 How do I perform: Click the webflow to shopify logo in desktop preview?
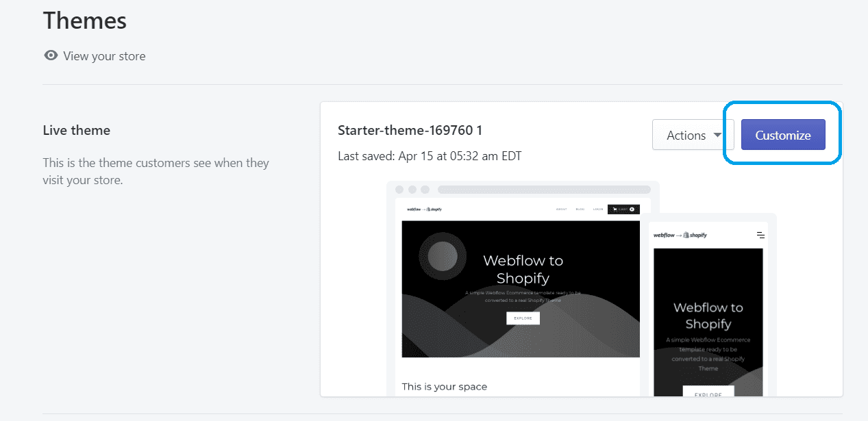[424, 209]
